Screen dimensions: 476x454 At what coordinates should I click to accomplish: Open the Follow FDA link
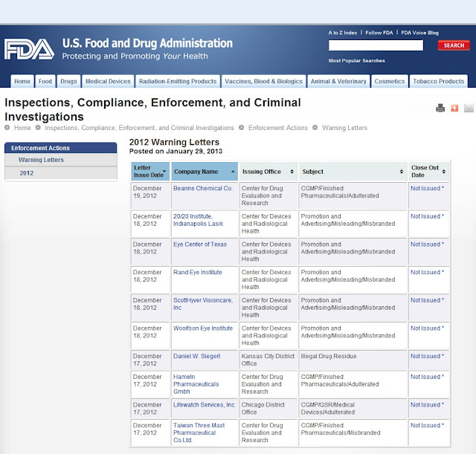tap(379, 33)
